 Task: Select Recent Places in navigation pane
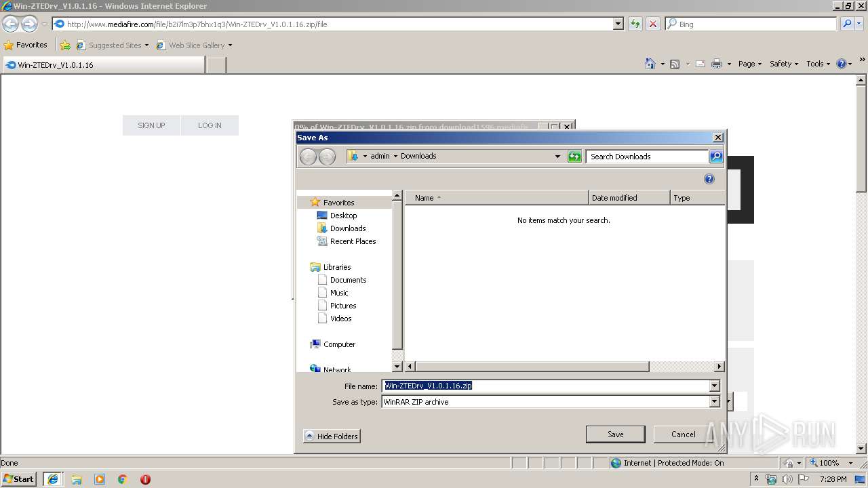point(353,241)
